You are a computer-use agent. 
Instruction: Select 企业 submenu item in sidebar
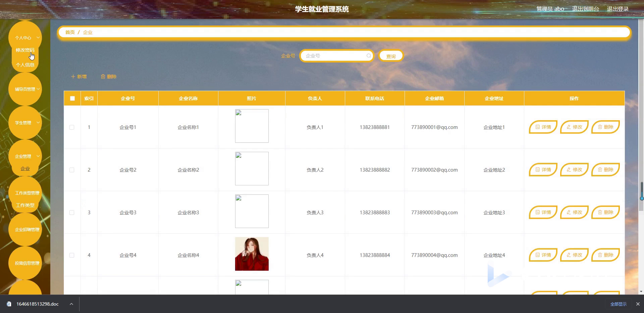(x=25, y=169)
